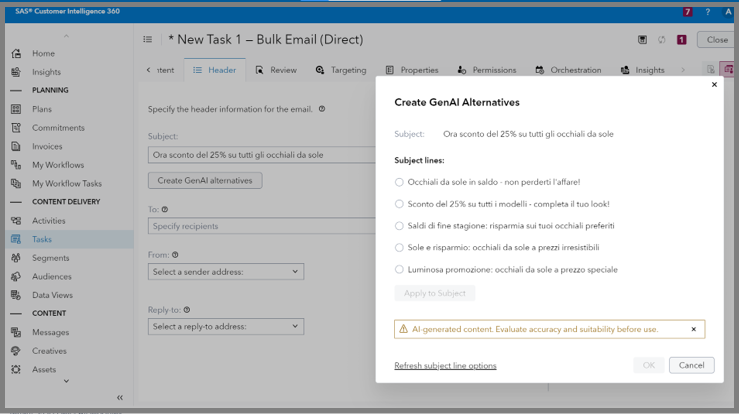Click the Creatives sidebar icon
Screen dimensions: 739x414
tap(16, 351)
